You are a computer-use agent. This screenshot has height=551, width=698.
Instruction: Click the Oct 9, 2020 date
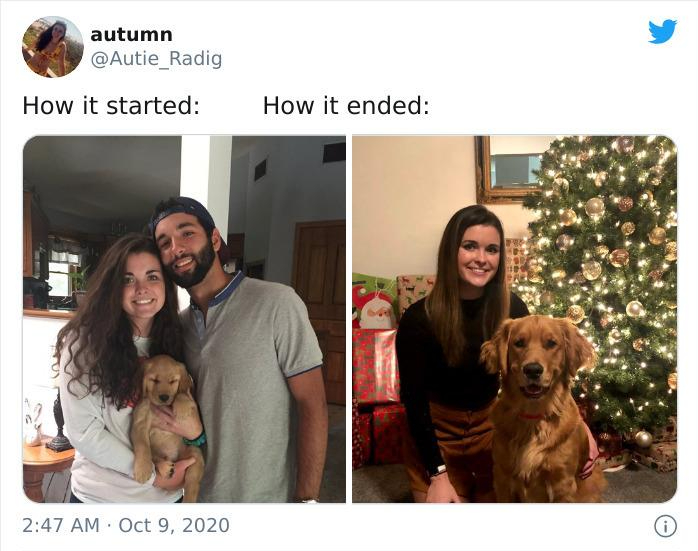[174, 525]
